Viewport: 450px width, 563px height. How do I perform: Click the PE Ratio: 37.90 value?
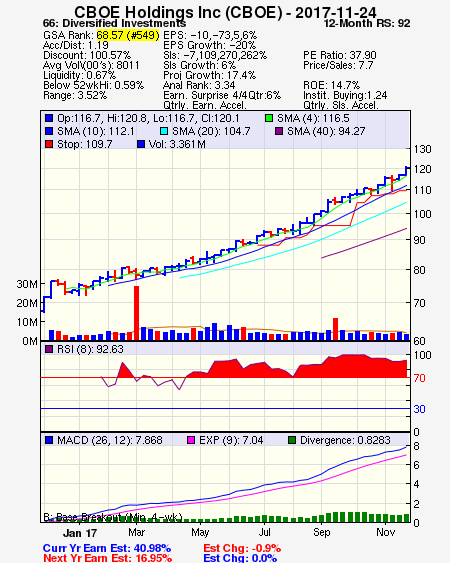[x=340, y=55]
